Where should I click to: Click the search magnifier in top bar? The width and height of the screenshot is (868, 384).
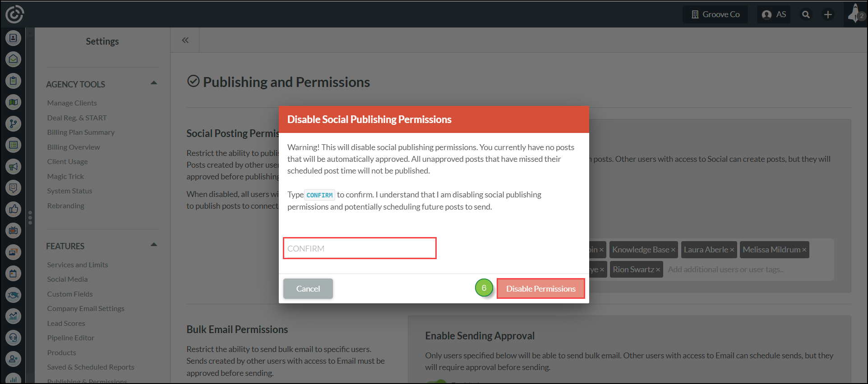[x=806, y=14]
